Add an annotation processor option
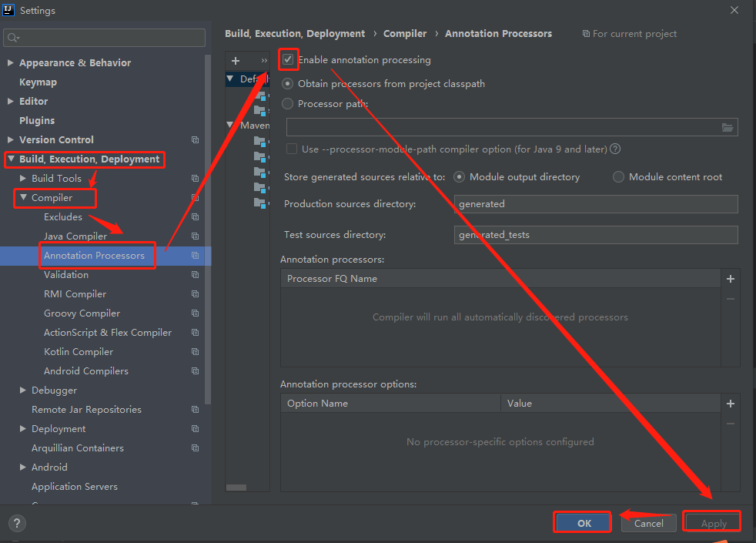This screenshot has height=543, width=756. (x=731, y=404)
